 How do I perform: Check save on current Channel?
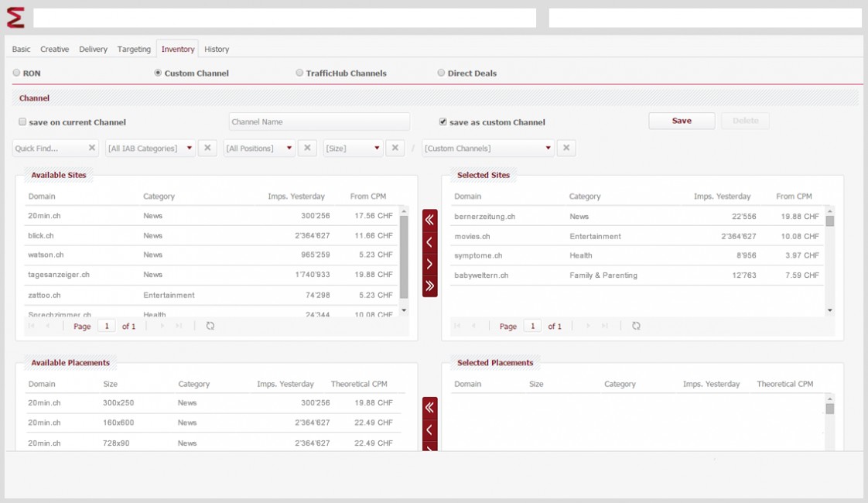22,121
